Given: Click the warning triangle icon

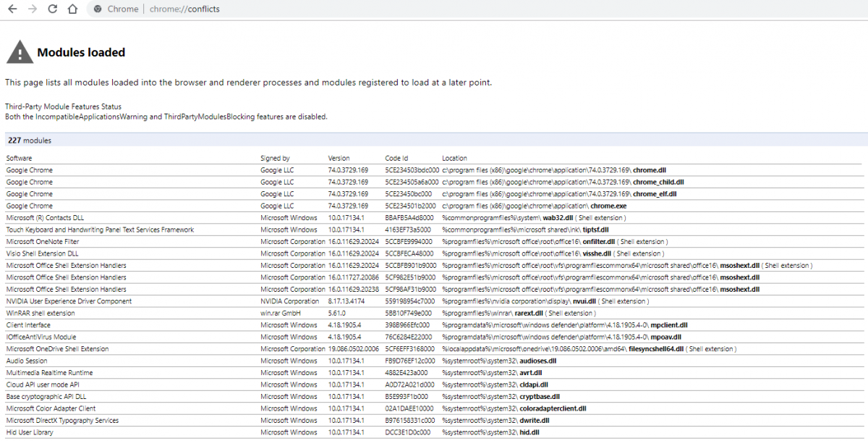Looking at the screenshot, I should point(19,52).
